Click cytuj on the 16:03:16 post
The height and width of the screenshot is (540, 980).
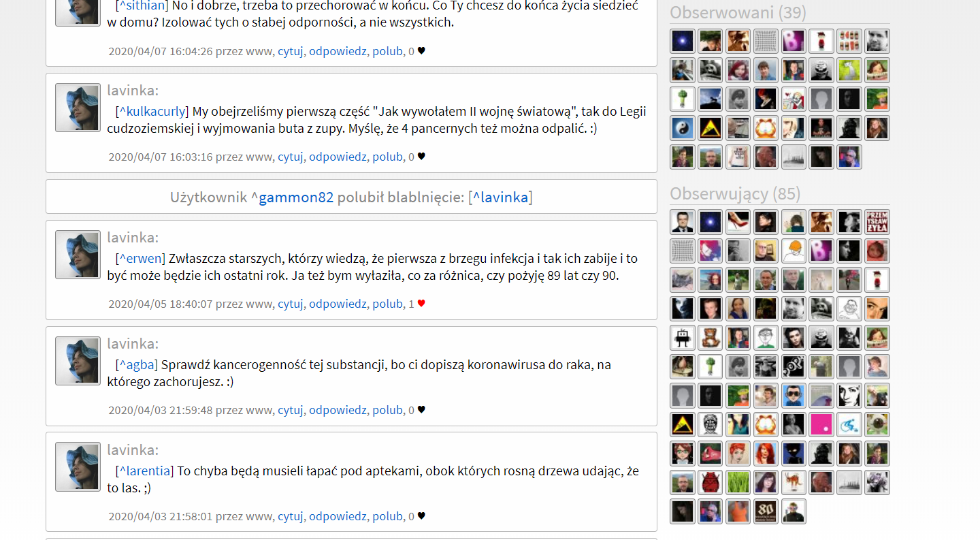pyautogui.click(x=291, y=157)
